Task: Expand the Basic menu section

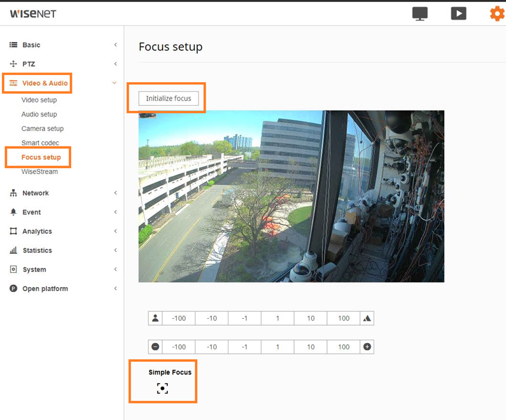Action: (x=31, y=45)
